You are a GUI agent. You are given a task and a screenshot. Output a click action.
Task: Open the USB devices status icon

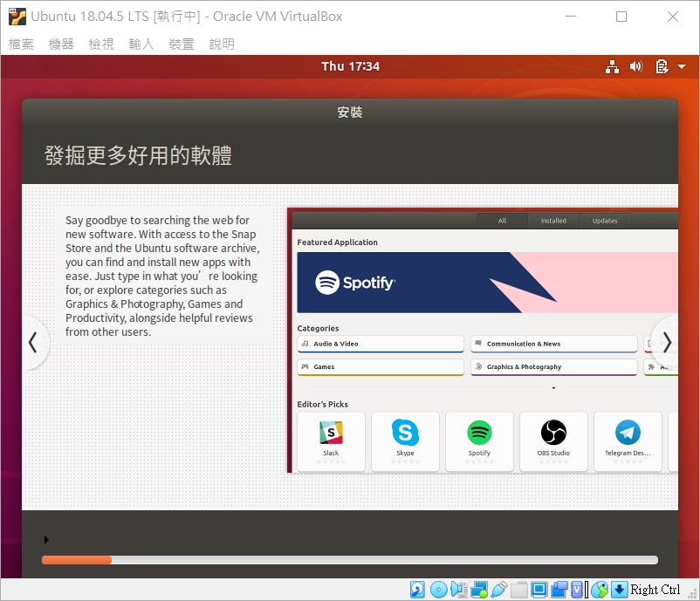pyautogui.click(x=498, y=590)
